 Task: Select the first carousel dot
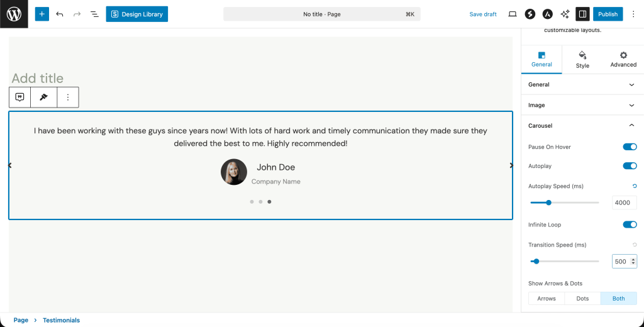252,202
